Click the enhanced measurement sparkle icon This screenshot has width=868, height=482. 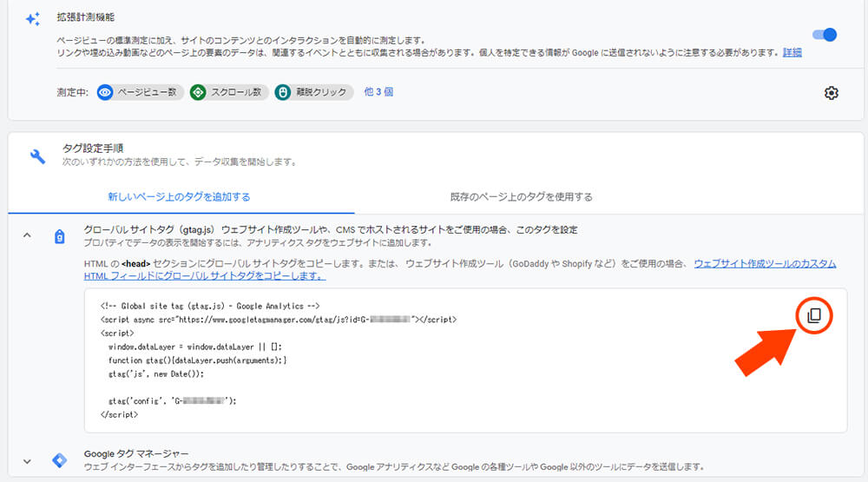point(33,19)
